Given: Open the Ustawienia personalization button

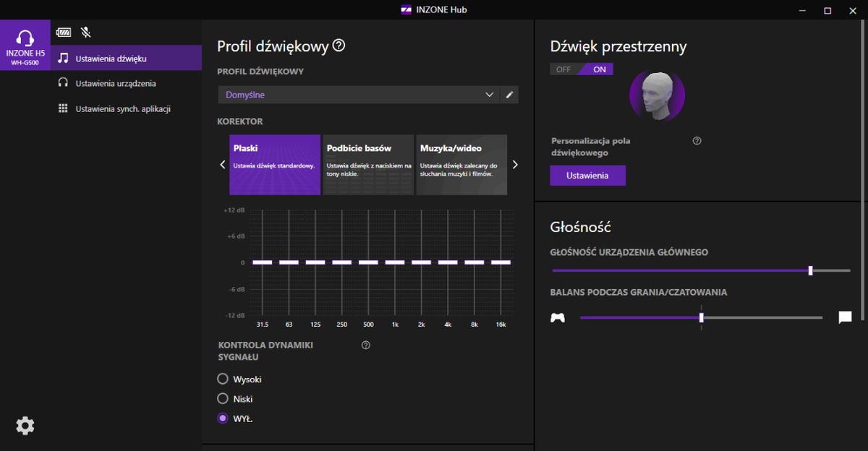Looking at the screenshot, I should [587, 176].
